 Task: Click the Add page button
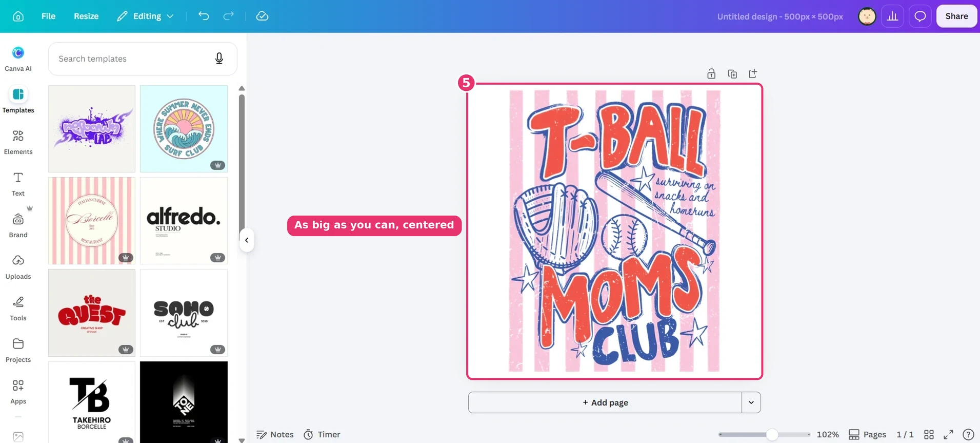point(605,402)
